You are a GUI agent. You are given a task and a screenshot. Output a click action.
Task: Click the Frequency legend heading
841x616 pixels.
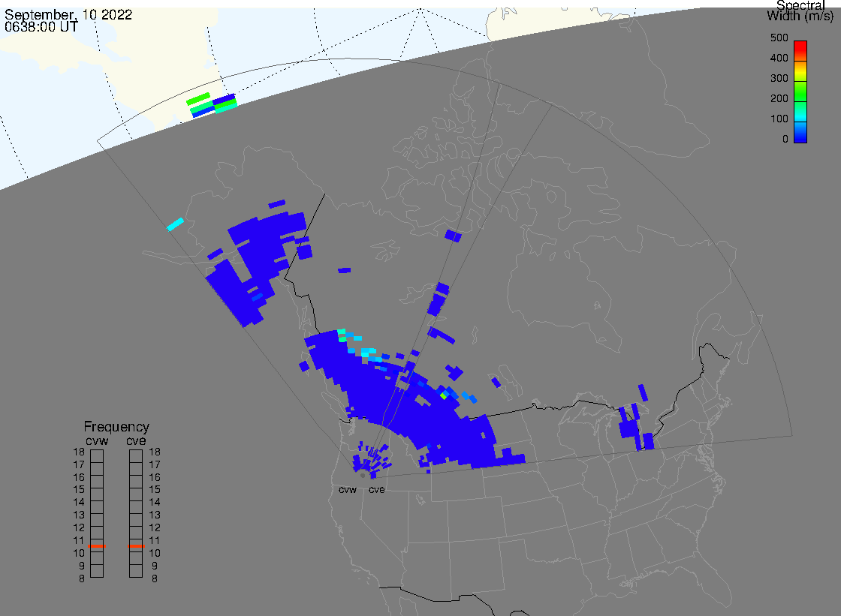pos(116,427)
